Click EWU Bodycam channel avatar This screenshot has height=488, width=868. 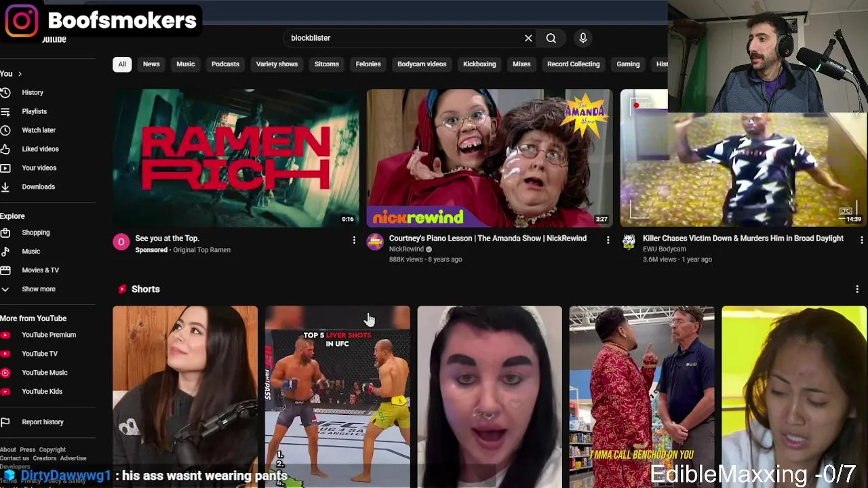629,243
